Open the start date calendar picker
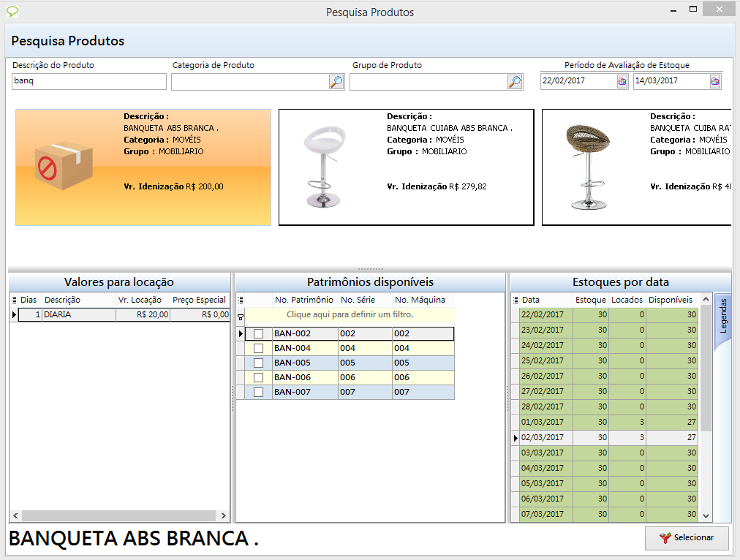 click(x=622, y=81)
